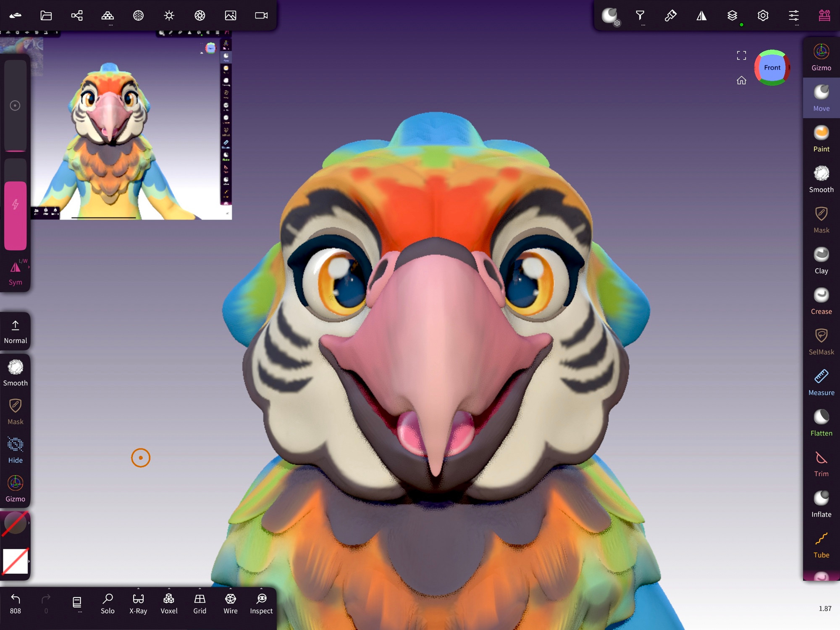The image size is (840, 630).
Task: Open the Camera menu
Action: 261,16
